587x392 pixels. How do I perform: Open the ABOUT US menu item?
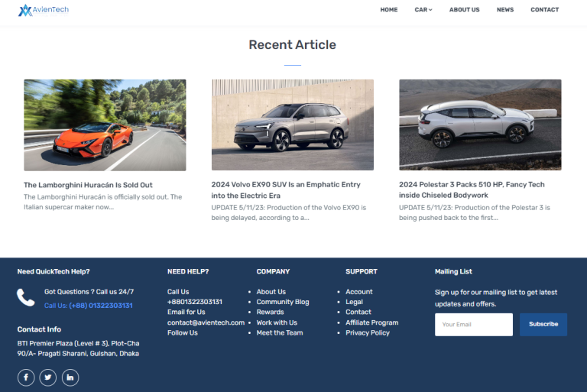pos(464,10)
